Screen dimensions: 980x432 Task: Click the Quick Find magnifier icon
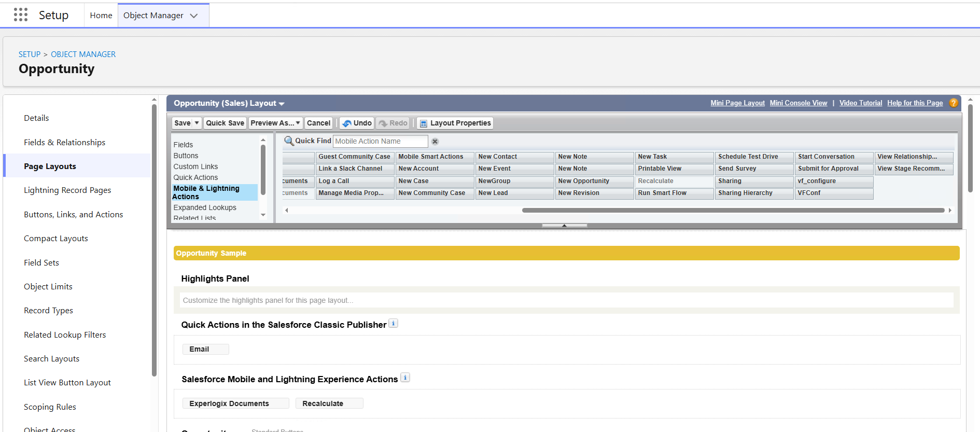pyautogui.click(x=289, y=141)
